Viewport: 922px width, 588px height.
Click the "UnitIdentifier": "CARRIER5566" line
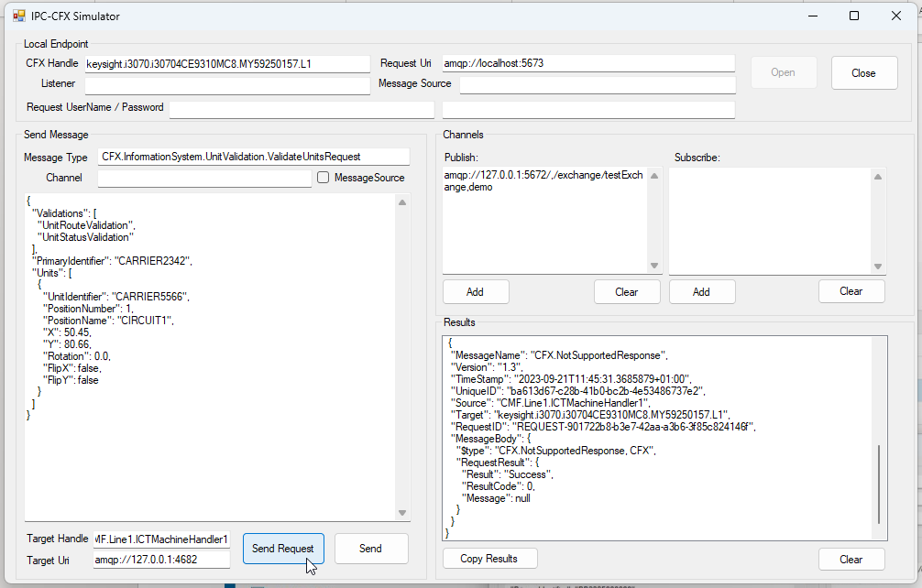point(115,297)
